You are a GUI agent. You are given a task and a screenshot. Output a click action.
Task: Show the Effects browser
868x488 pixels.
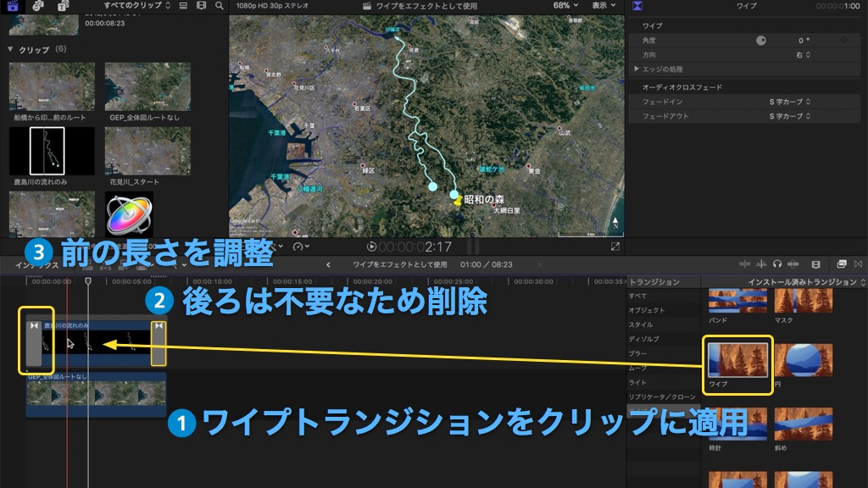pyautogui.click(x=842, y=264)
